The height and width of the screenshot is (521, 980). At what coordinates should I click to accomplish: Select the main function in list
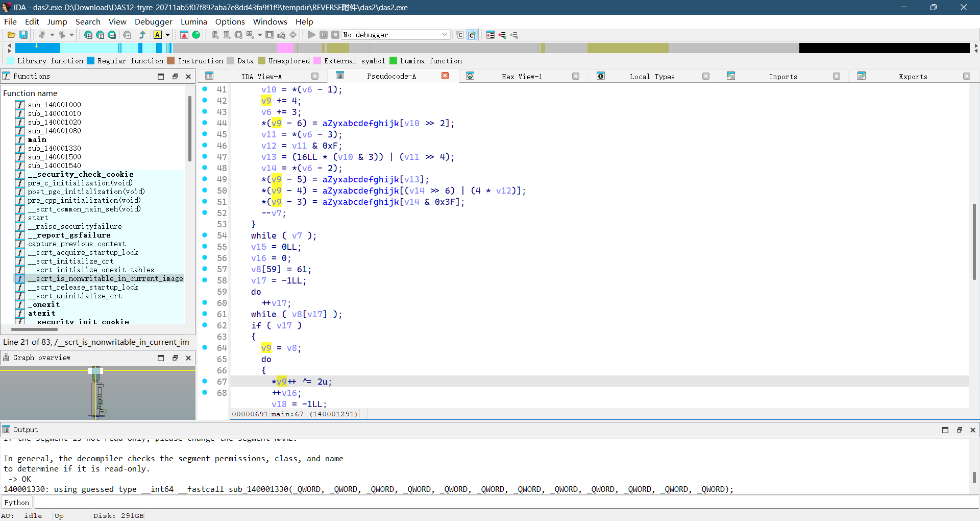tap(37, 139)
